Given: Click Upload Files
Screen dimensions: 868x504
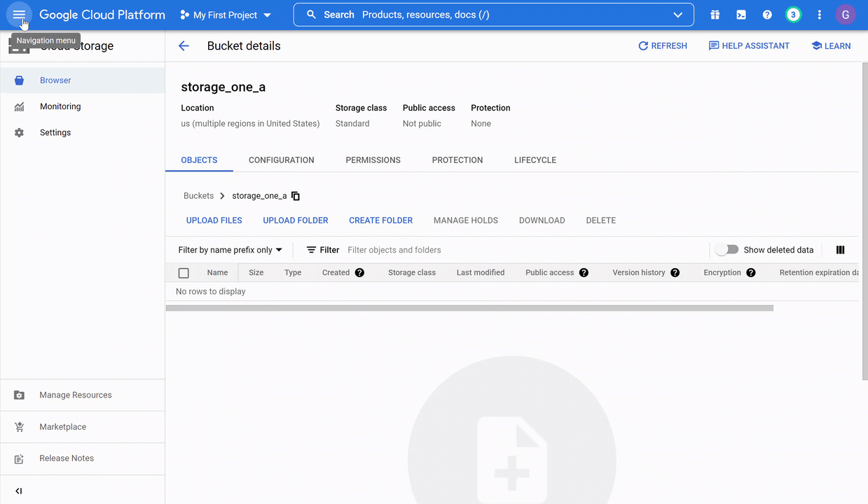Looking at the screenshot, I should pyautogui.click(x=214, y=220).
